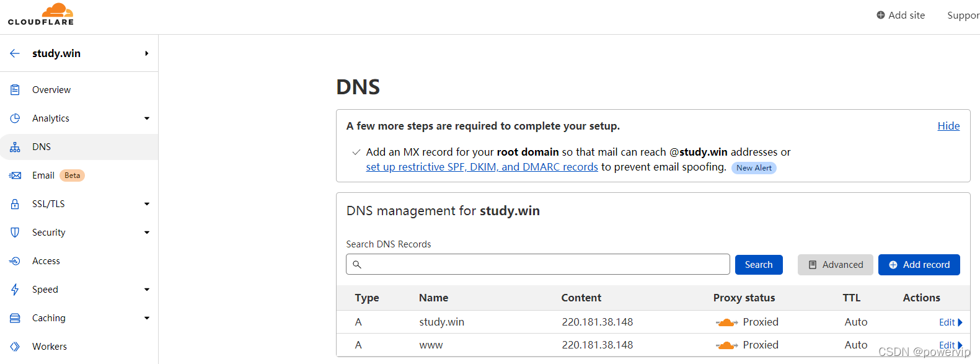Viewport: 980px width, 364px height.
Task: Expand the Analytics menu arrow
Action: pos(147,118)
